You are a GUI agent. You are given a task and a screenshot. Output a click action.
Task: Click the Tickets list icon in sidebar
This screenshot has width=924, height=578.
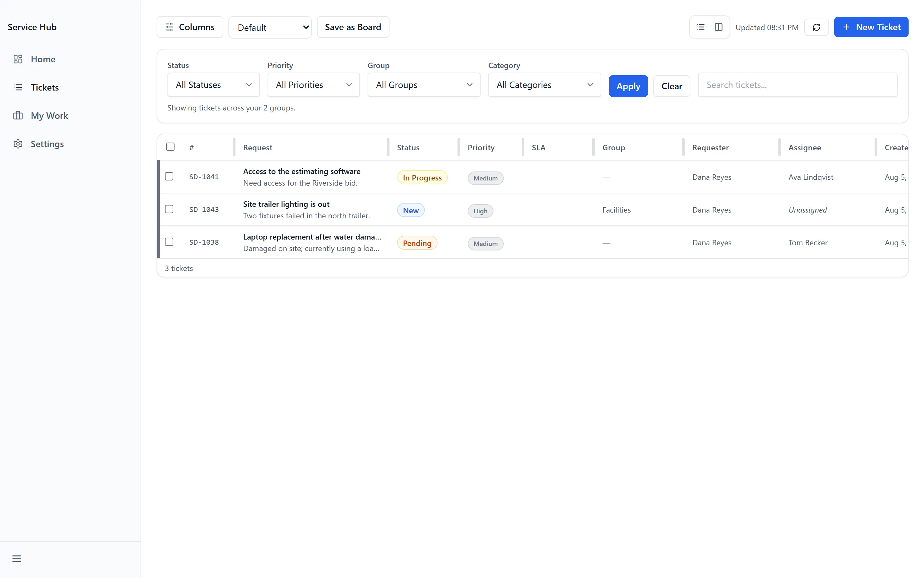coord(18,87)
